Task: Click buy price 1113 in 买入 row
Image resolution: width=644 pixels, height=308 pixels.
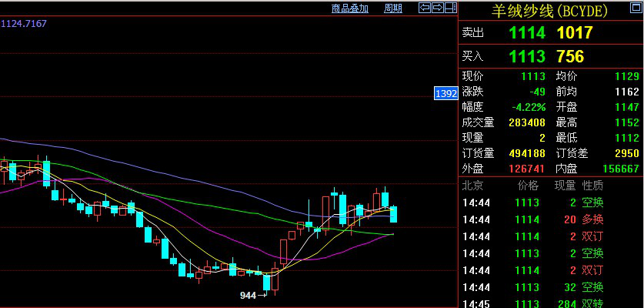Action: (x=527, y=56)
